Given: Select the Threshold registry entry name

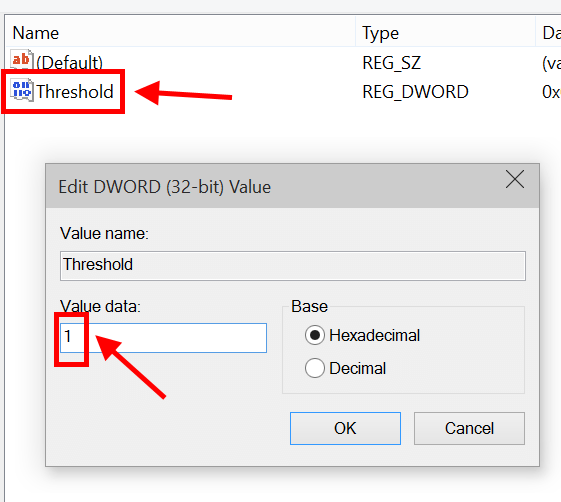Looking at the screenshot, I should (x=75, y=92).
